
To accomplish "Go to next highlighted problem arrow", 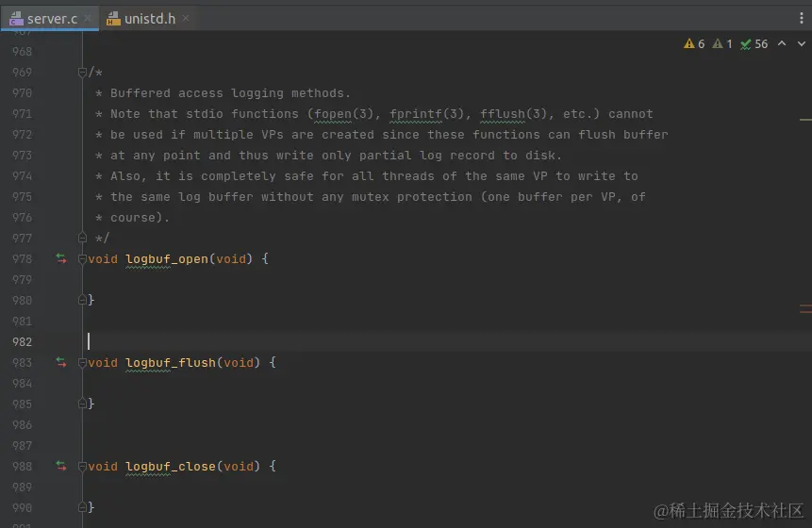I will coord(801,44).
